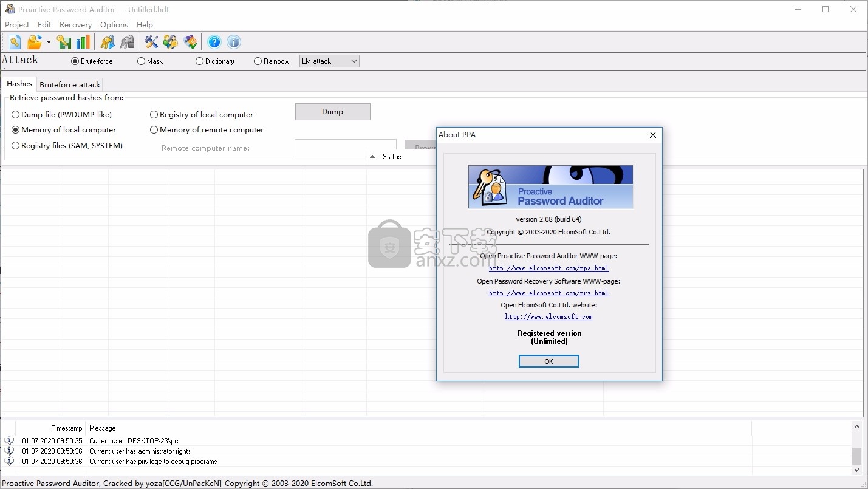The width and height of the screenshot is (868, 489).
Task: Click the Message column header in log
Action: coord(103,428)
